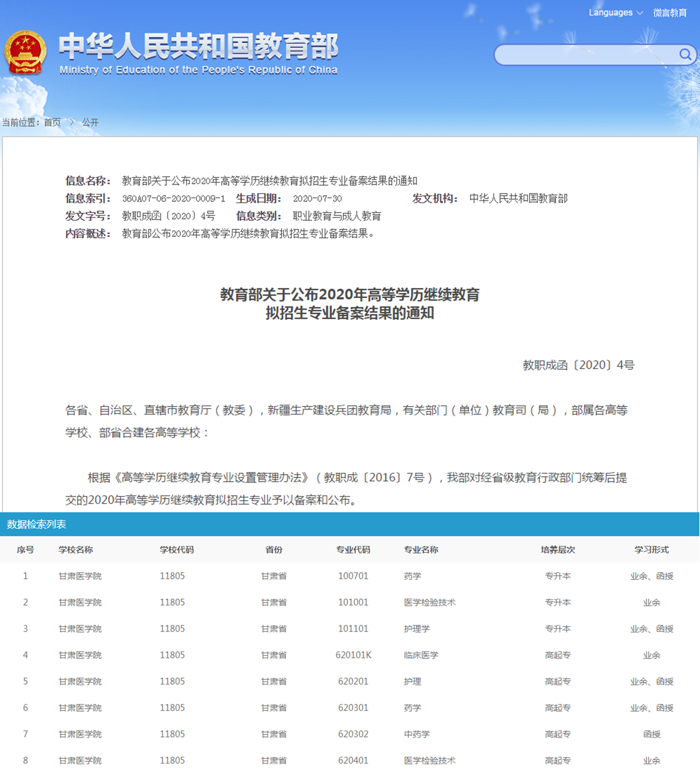
Task: Click the 学习形式 column header
Action: [x=651, y=550]
